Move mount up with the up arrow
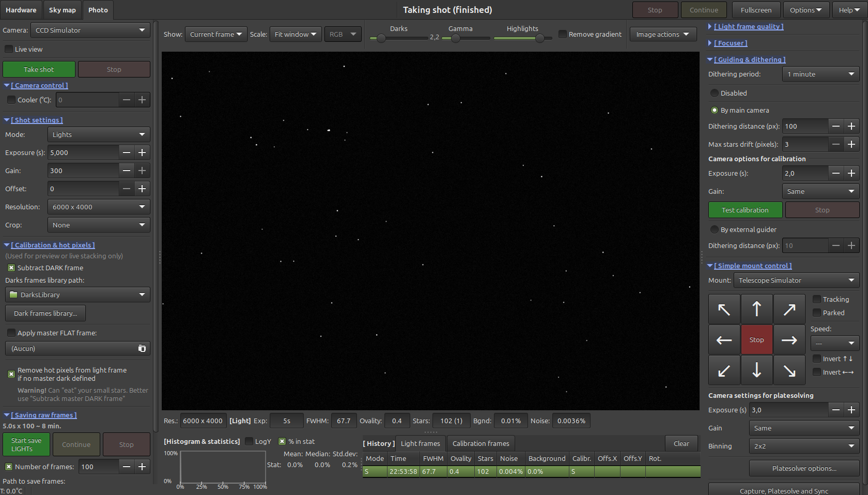This screenshot has width=868, height=495. point(756,309)
